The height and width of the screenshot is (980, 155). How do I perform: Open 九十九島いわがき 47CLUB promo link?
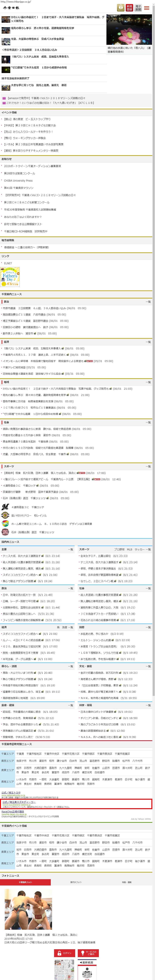(x=50, y=103)
